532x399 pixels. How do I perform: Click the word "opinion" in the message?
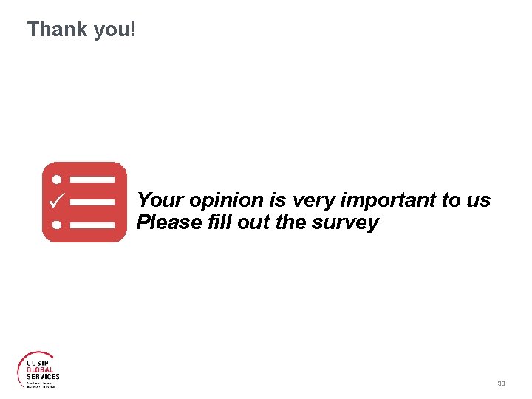tap(226, 200)
